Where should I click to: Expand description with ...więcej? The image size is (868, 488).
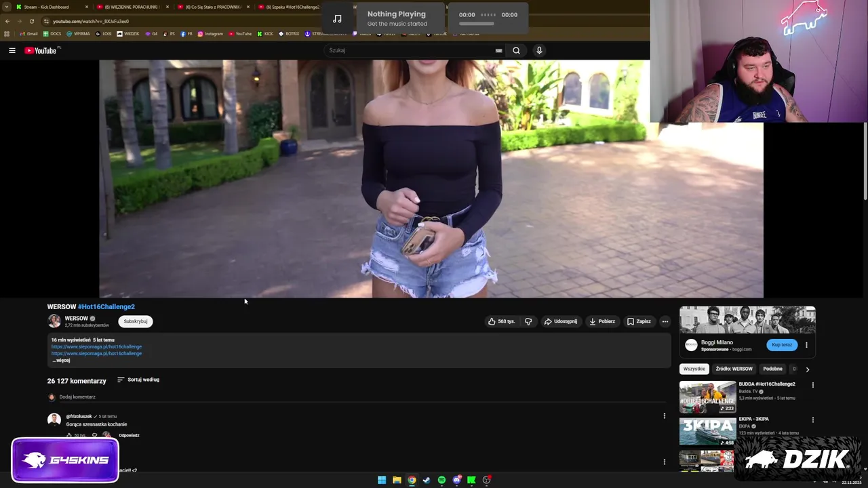61,360
